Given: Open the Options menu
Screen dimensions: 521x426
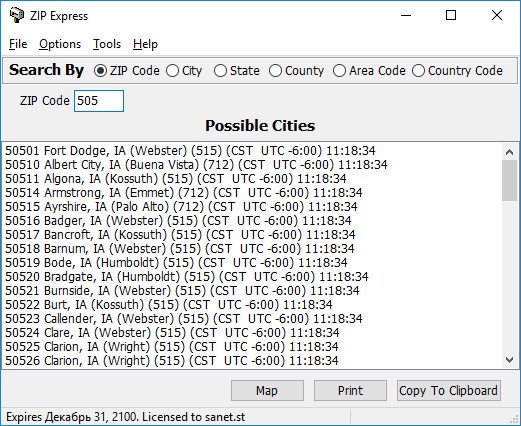Looking at the screenshot, I should point(60,44).
